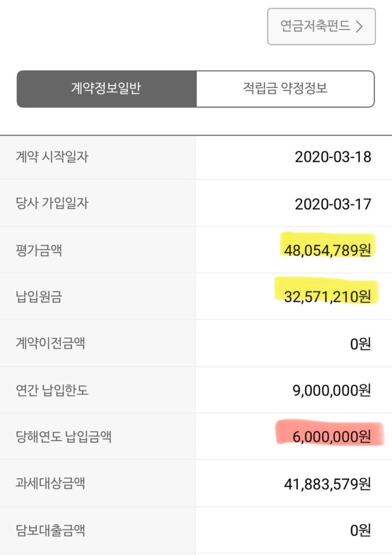Select the highlighted 48,054,789원 valuation amount
The height and width of the screenshot is (555, 392).
[327, 250]
